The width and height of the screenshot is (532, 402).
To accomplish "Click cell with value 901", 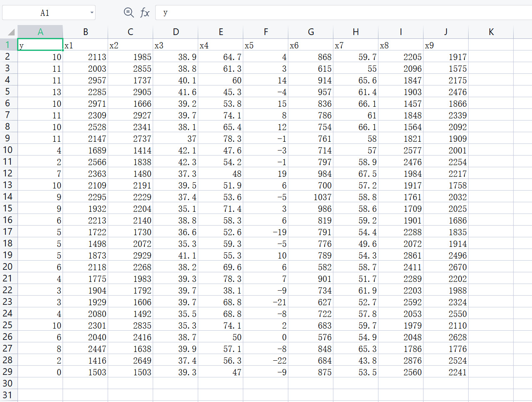I will tap(311, 278).
